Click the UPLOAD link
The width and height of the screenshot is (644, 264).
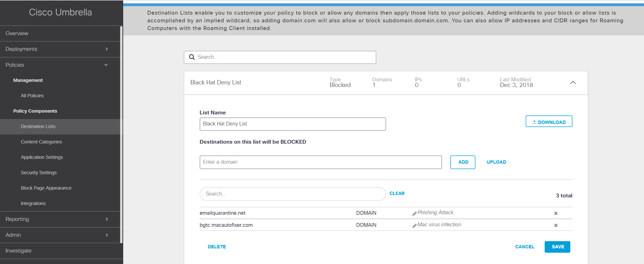click(496, 162)
